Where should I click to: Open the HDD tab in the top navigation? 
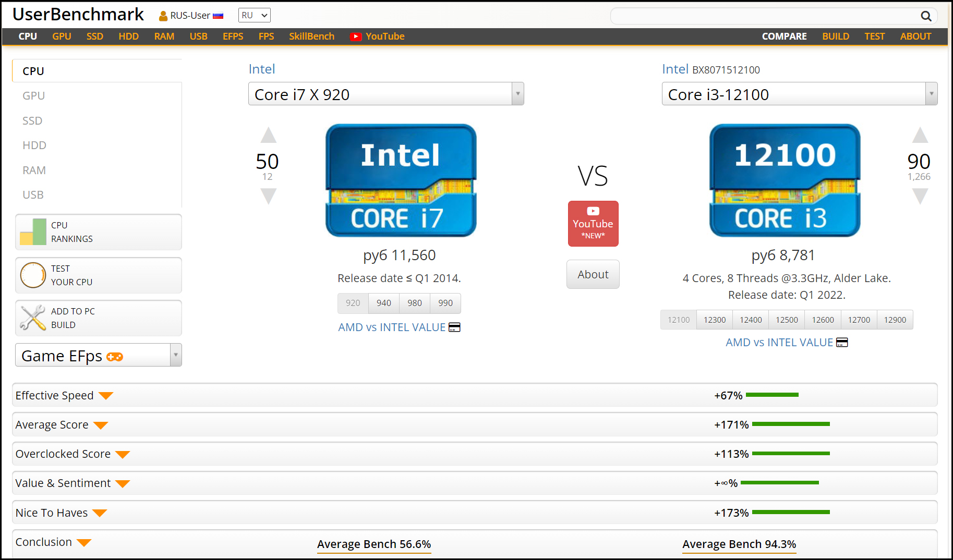(128, 36)
